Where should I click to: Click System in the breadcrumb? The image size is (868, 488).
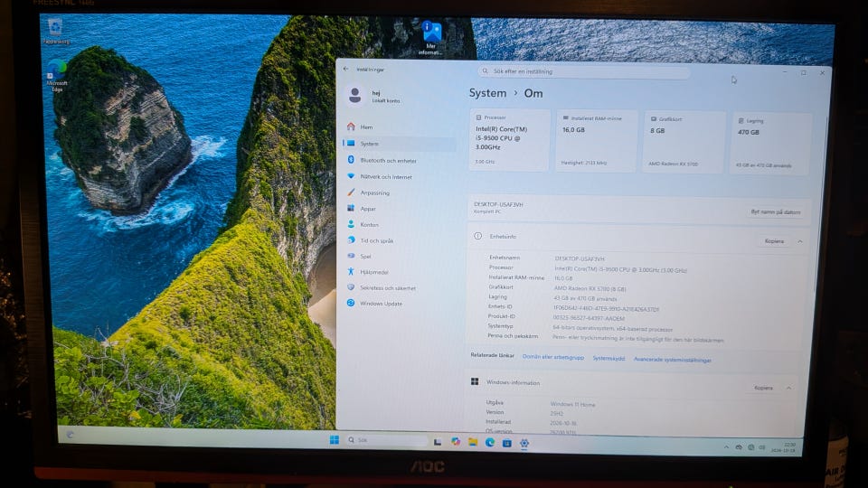click(x=487, y=93)
